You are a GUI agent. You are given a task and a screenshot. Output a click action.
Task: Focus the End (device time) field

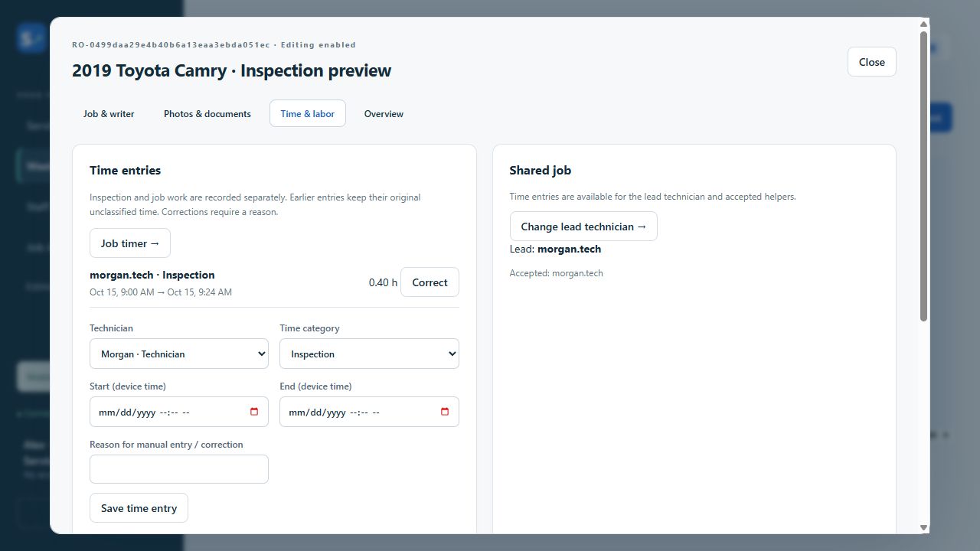point(369,412)
